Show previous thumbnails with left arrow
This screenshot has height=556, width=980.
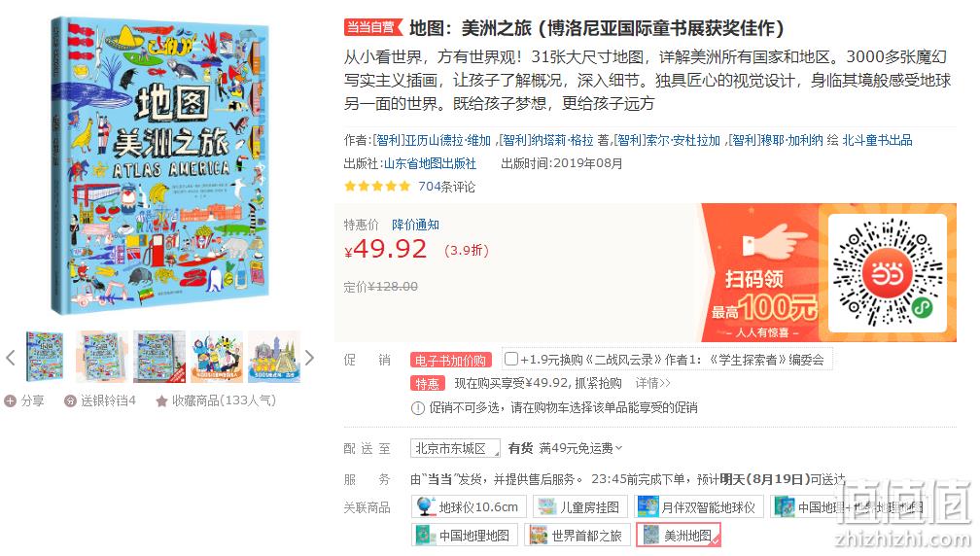[10, 358]
